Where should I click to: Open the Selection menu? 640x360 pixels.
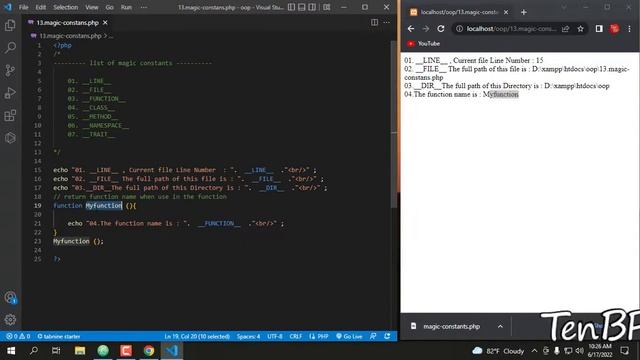click(65, 7)
